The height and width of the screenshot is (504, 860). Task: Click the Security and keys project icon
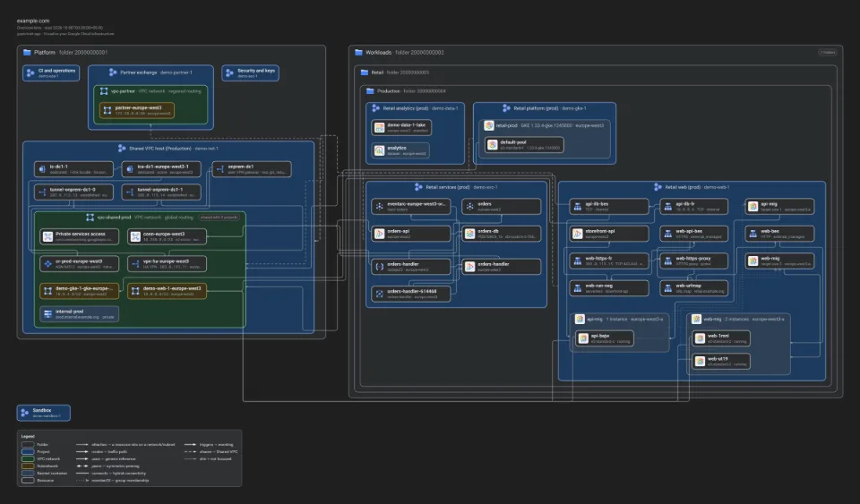pyautogui.click(x=230, y=73)
